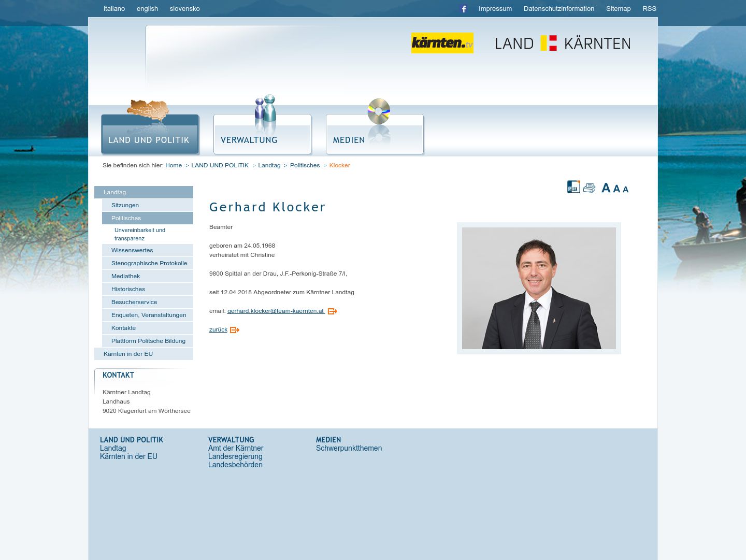This screenshot has height=560, width=746.
Task: Open the RSS feed link
Action: pyautogui.click(x=650, y=9)
